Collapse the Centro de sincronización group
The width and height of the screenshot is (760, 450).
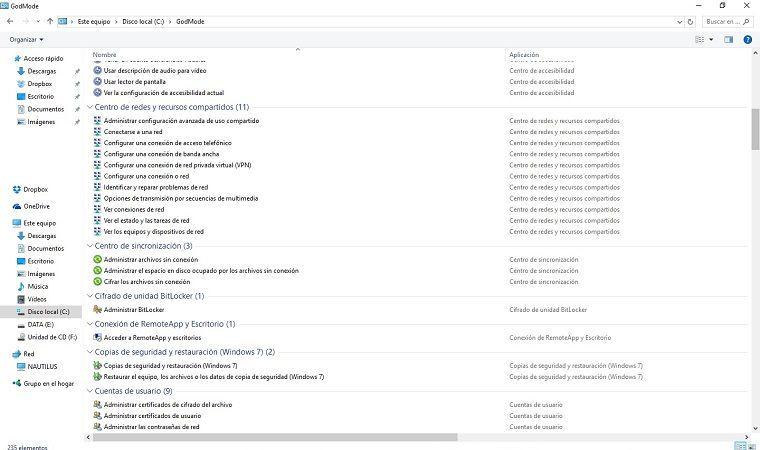(90, 246)
